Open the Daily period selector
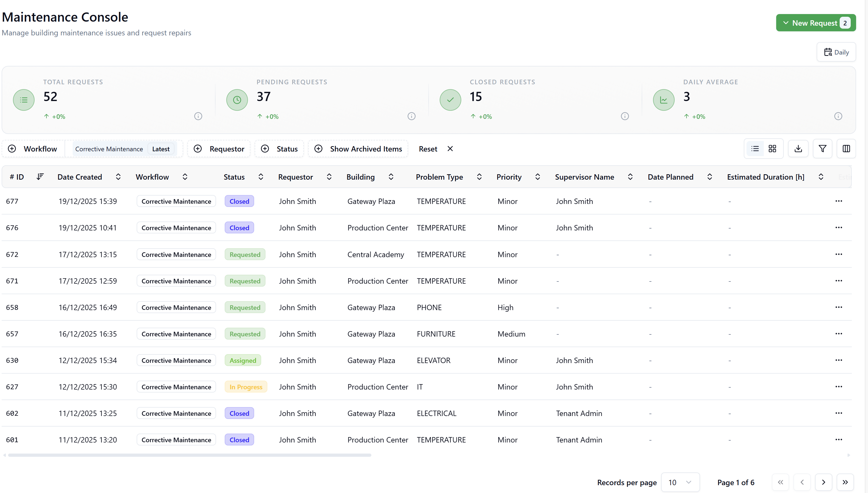868x493 pixels. (x=836, y=52)
